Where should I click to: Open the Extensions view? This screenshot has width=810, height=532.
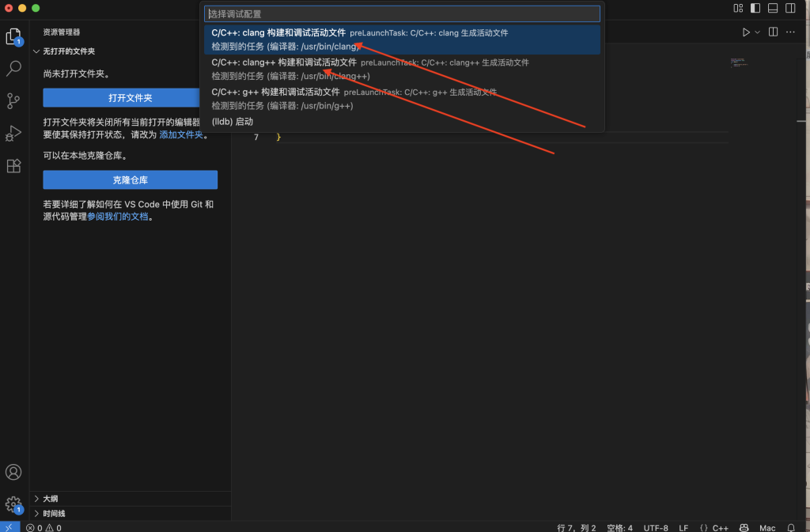[x=13, y=166]
